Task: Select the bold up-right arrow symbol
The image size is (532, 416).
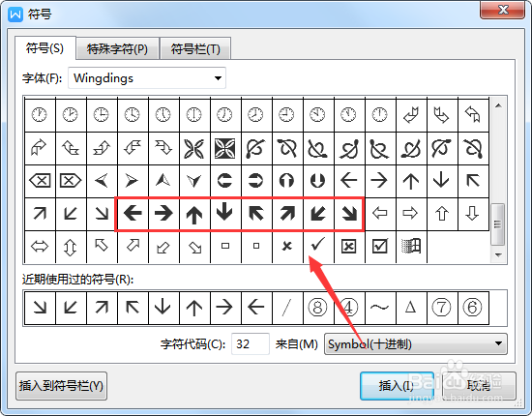Action: (287, 214)
